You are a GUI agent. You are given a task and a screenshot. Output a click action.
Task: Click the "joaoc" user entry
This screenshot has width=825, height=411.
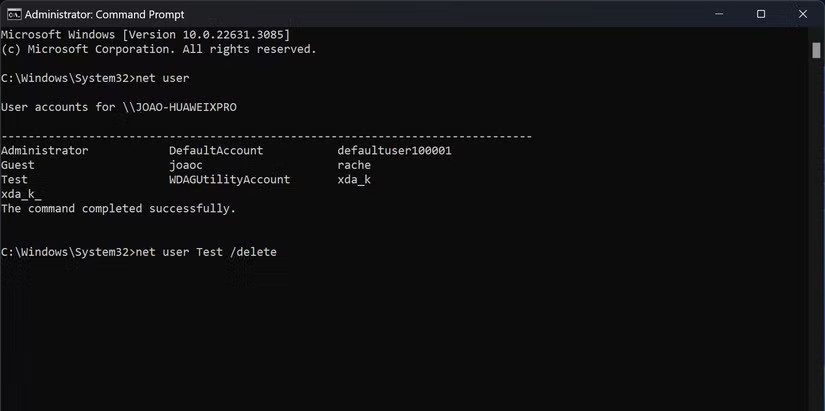(x=186, y=165)
